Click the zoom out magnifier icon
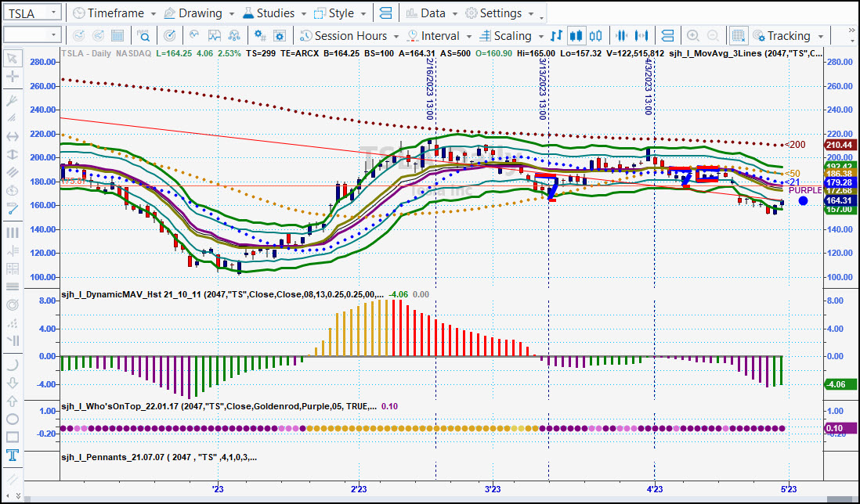This screenshot has width=860, height=504. point(713,36)
